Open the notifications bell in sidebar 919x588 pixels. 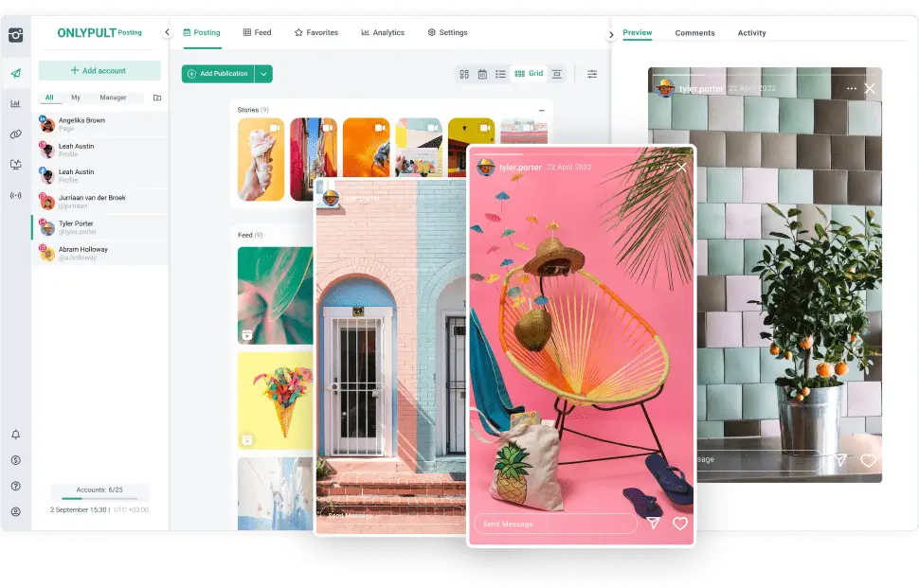coord(15,435)
